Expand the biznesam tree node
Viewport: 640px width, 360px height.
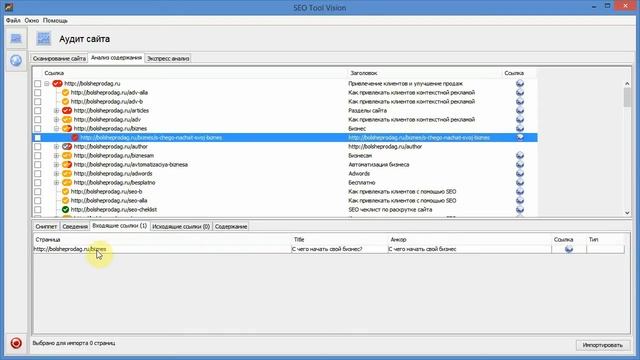point(56,156)
